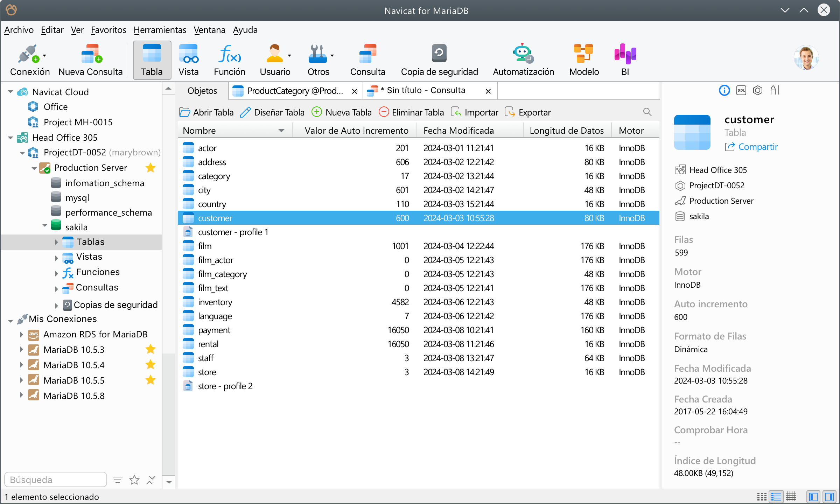Image resolution: width=840 pixels, height=504 pixels.
Task: Toggle the left navigation pane
Action: 813,497
